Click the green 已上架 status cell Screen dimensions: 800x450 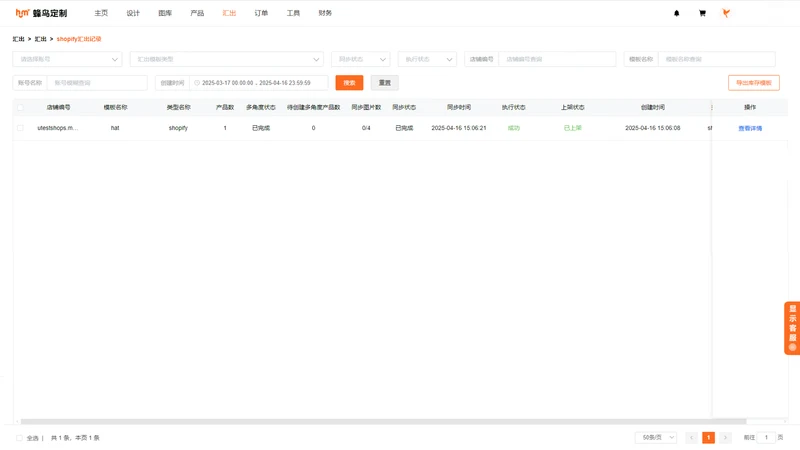pyautogui.click(x=572, y=128)
